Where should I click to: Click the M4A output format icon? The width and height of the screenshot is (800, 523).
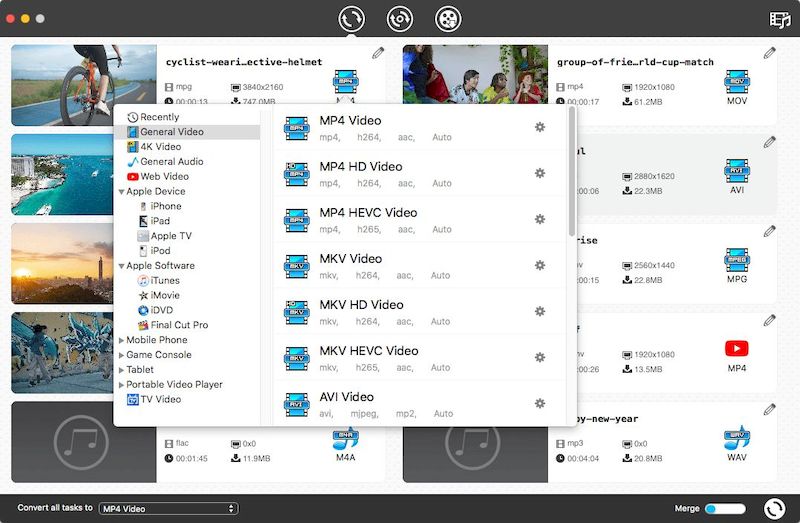tap(345, 439)
